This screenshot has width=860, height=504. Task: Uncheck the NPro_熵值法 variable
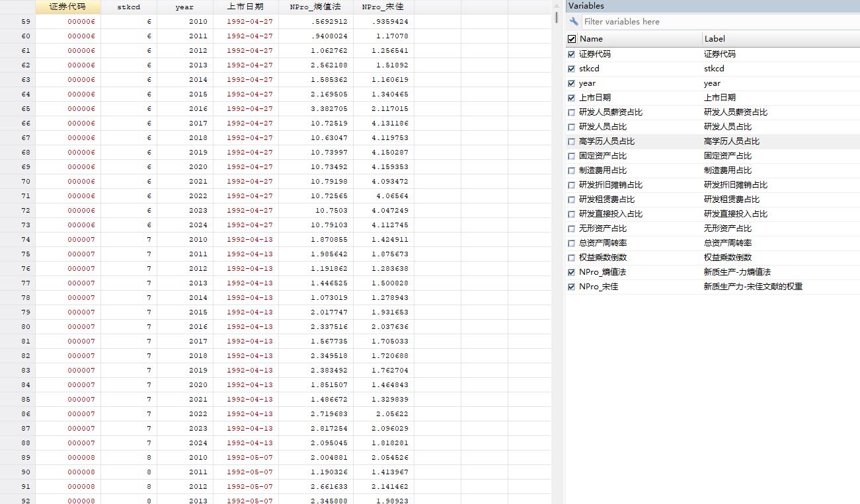click(x=571, y=271)
